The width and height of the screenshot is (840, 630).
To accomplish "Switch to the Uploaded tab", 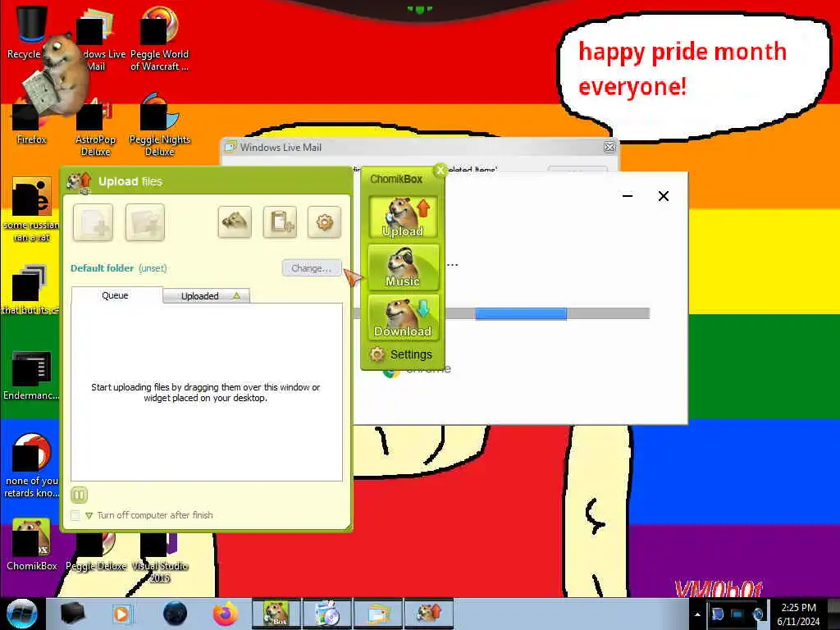I will (x=206, y=295).
